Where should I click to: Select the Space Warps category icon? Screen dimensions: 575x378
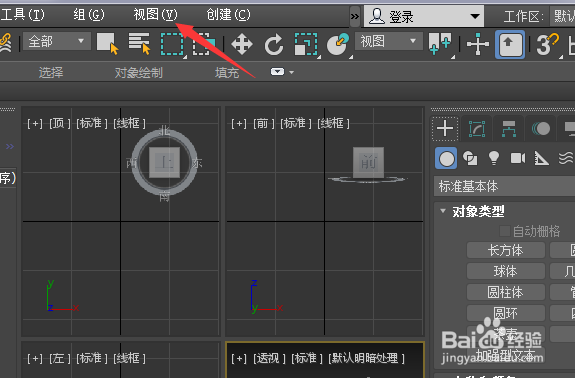pos(565,158)
